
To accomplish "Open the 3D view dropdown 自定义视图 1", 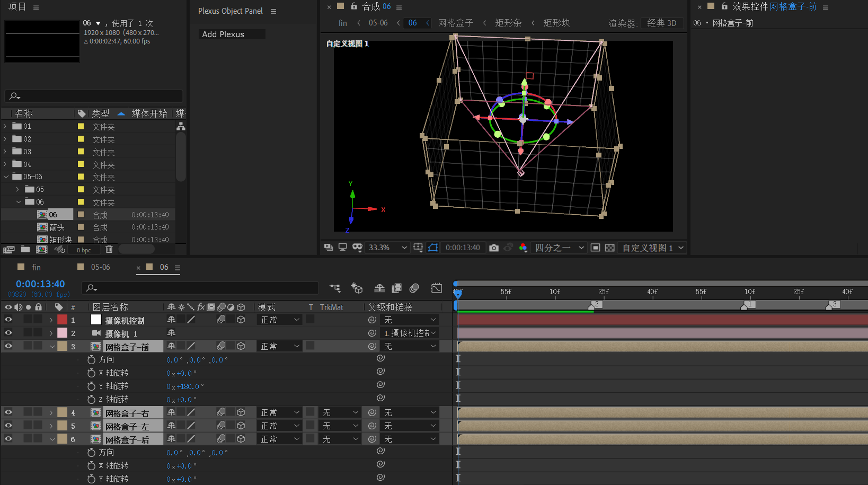I will coord(652,248).
